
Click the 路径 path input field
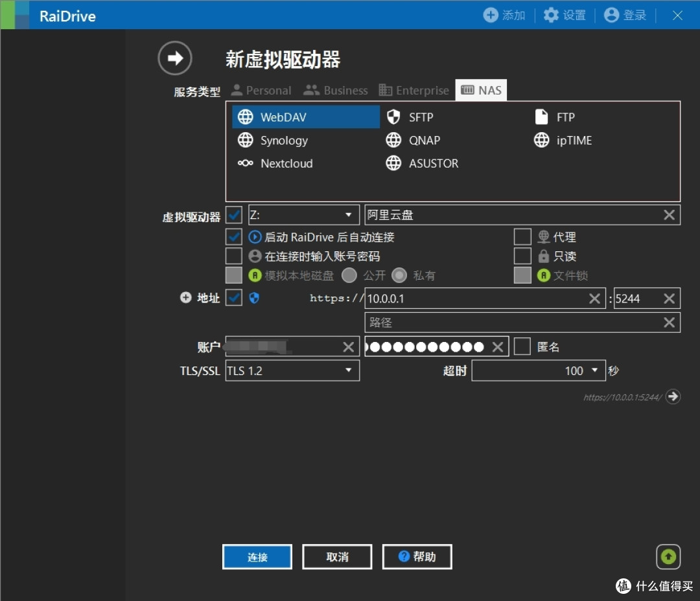[x=512, y=323]
